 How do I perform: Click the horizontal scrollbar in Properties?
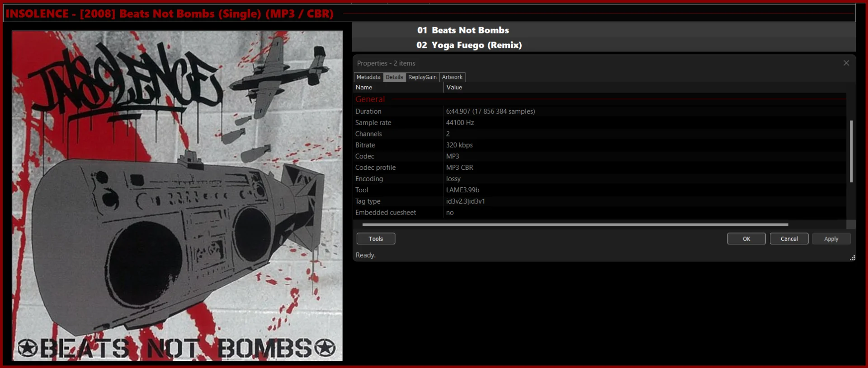(x=575, y=224)
